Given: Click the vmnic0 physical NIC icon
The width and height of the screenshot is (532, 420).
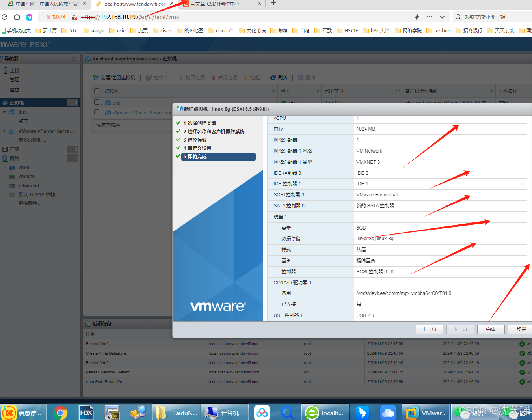Looking at the screenshot, I should tap(12, 177).
